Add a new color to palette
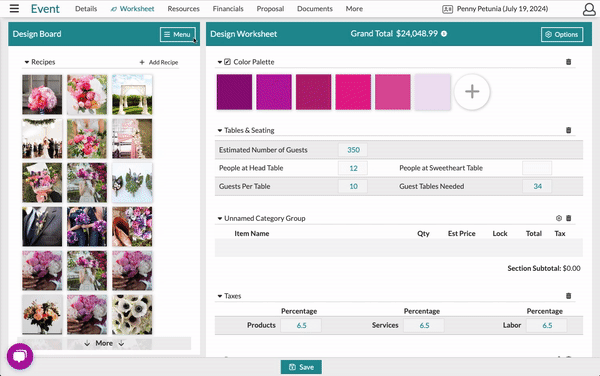This screenshot has width=600, height=376. click(472, 92)
